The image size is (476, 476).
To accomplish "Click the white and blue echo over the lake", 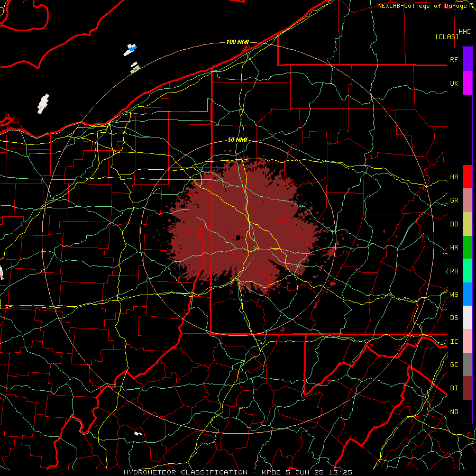I will 131,50.
